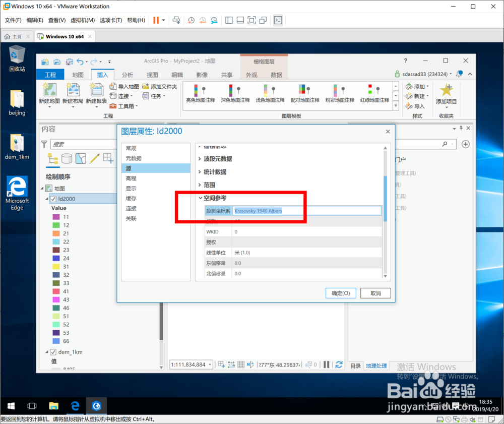504x424 pixels.
Task: Click the pause drawing icon
Action: point(326,365)
